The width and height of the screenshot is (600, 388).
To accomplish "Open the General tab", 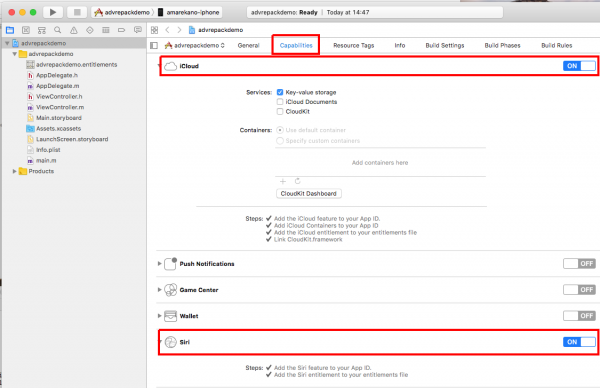I will pos(248,46).
